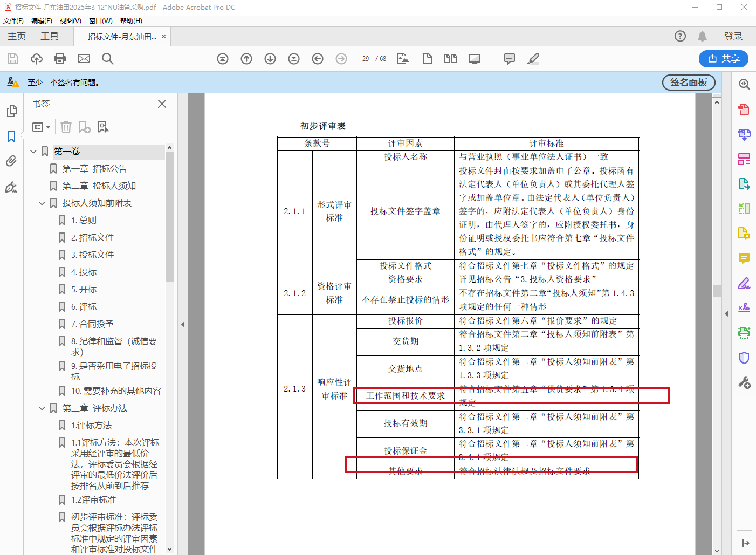Click the page number field

click(366, 59)
